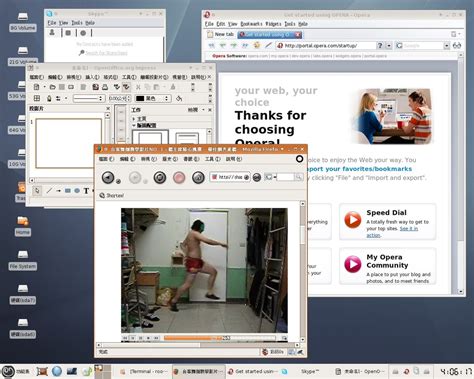
Task: Click Opera's address field with portal.opera.com URL
Action: [x=325, y=46]
